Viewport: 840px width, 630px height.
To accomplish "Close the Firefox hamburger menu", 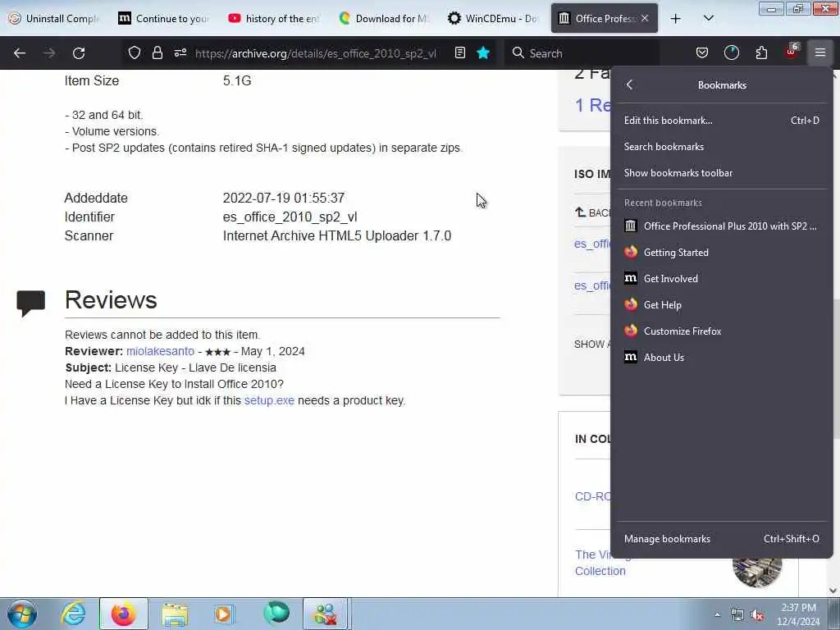I will 820,52.
